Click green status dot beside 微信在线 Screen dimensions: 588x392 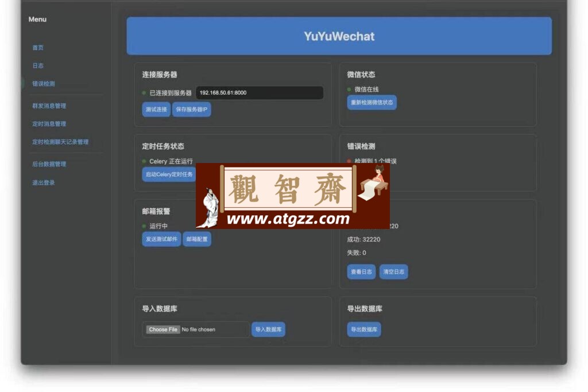[x=349, y=89]
